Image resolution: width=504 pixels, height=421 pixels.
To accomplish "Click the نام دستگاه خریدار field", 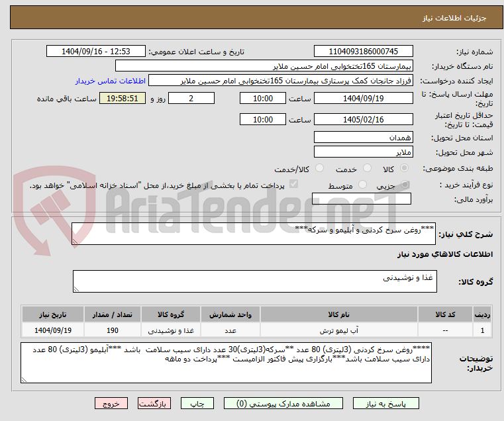I will coord(264,66).
